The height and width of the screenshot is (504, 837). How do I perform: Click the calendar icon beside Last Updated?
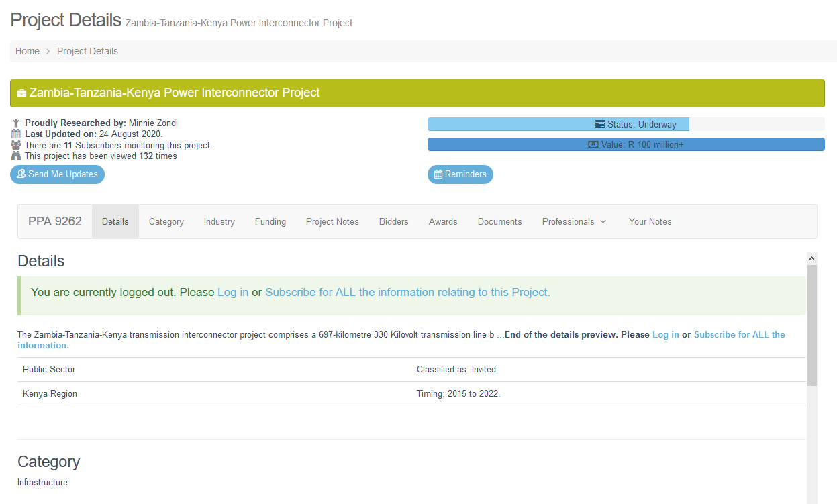pyautogui.click(x=16, y=134)
